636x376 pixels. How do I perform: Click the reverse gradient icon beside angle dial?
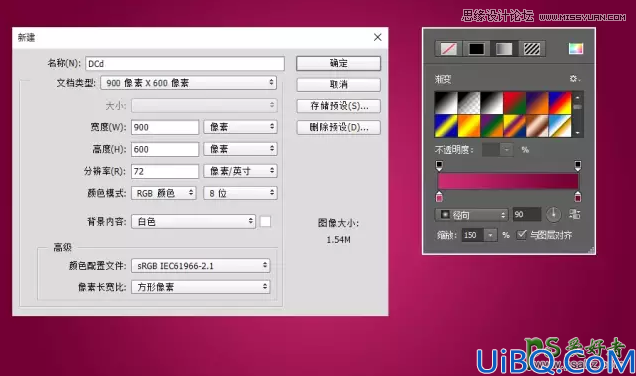(575, 214)
